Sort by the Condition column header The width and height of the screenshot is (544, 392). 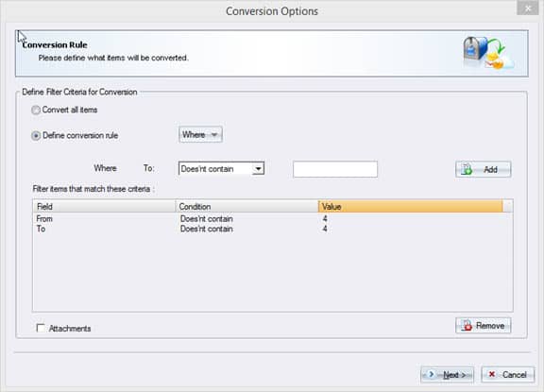(247, 207)
